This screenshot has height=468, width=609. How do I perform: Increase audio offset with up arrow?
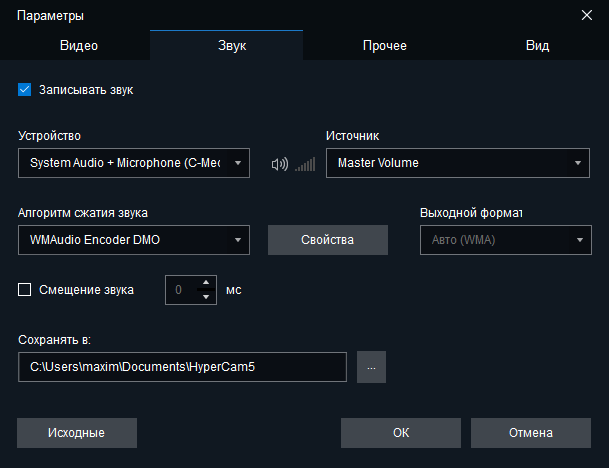coord(206,283)
